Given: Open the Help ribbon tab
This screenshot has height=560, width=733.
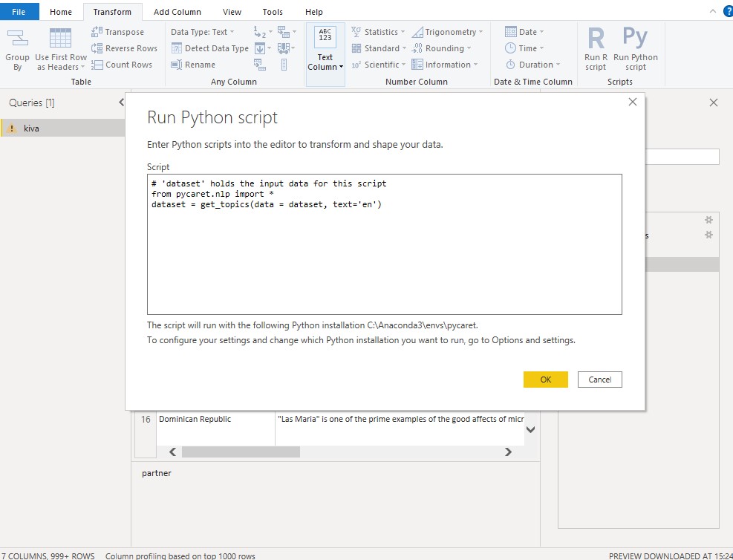Looking at the screenshot, I should (313, 12).
